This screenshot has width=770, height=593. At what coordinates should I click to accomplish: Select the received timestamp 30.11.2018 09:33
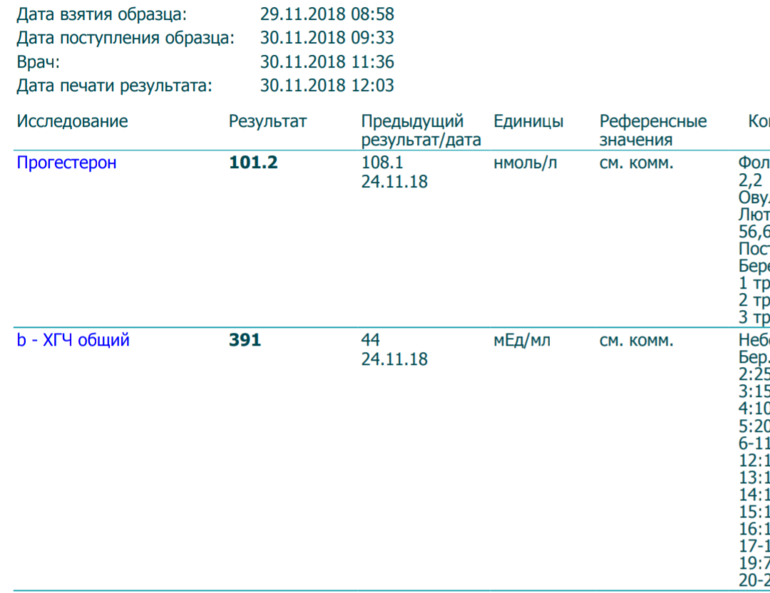coord(326,38)
